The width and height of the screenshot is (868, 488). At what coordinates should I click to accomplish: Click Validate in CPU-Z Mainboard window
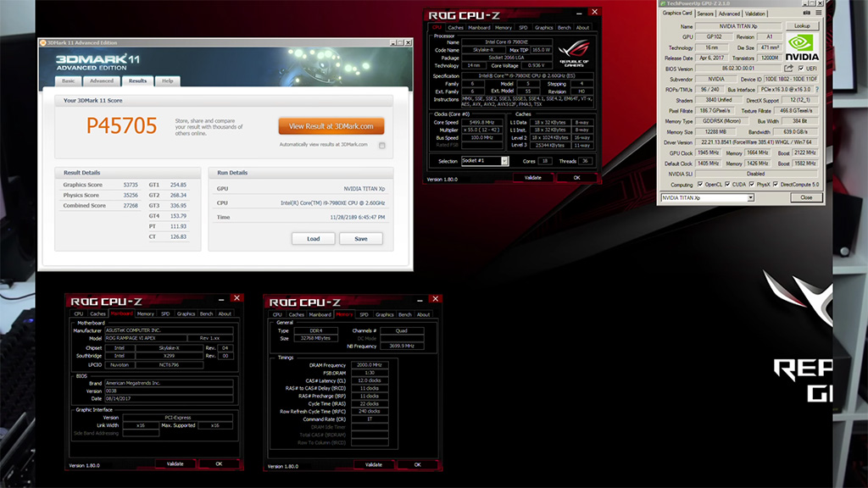[175, 463]
